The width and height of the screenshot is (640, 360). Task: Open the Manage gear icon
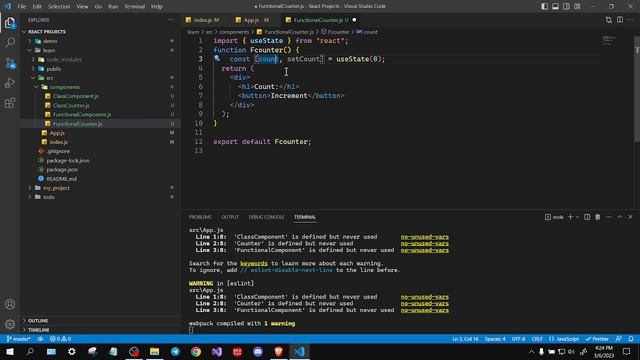[x=10, y=324]
